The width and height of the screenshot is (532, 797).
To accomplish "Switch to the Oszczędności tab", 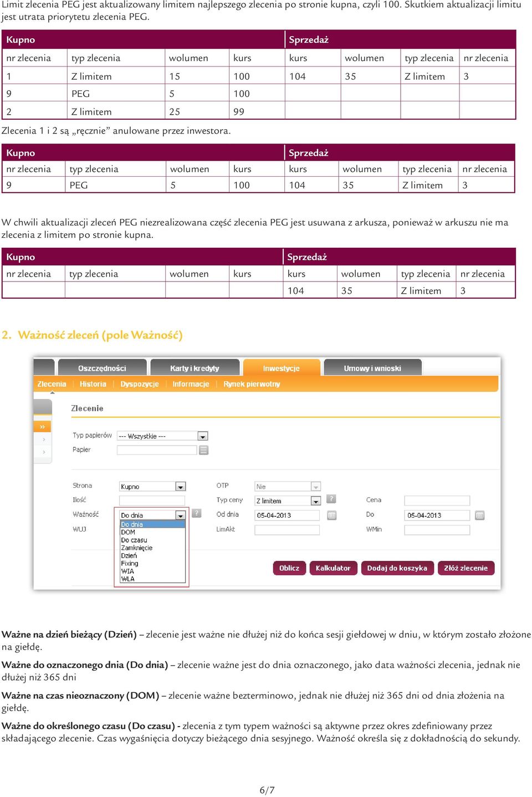I will (x=102, y=368).
